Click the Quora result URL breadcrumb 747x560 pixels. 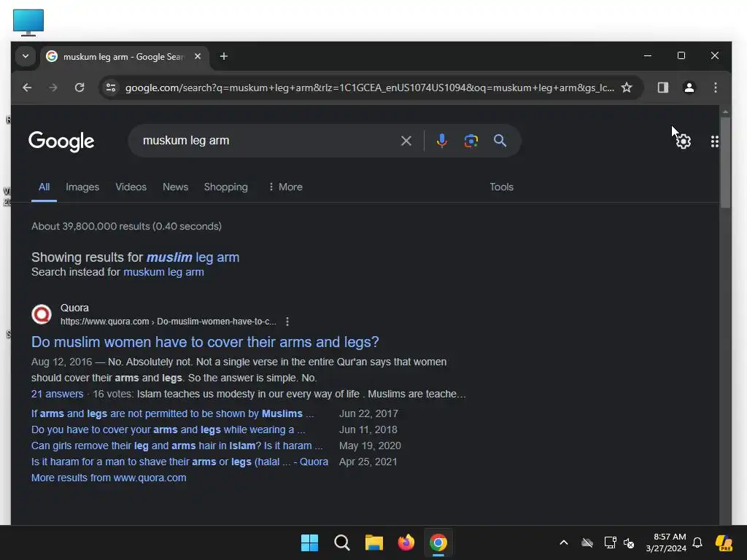169,322
